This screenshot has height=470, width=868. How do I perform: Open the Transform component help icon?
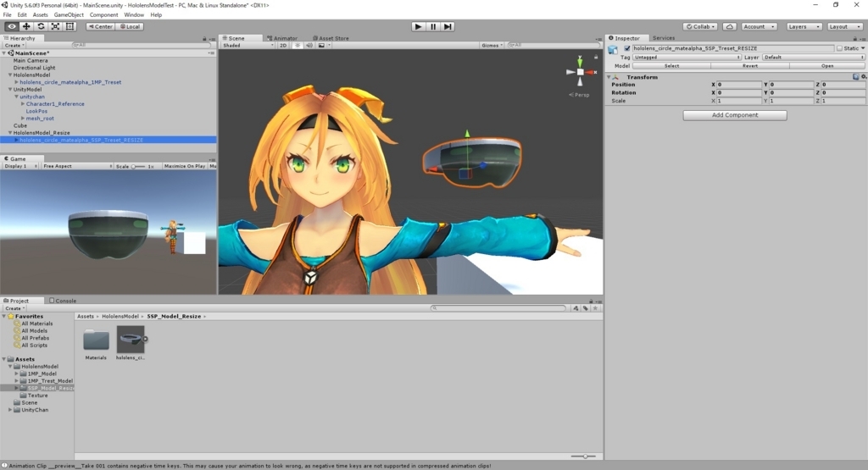pos(856,77)
